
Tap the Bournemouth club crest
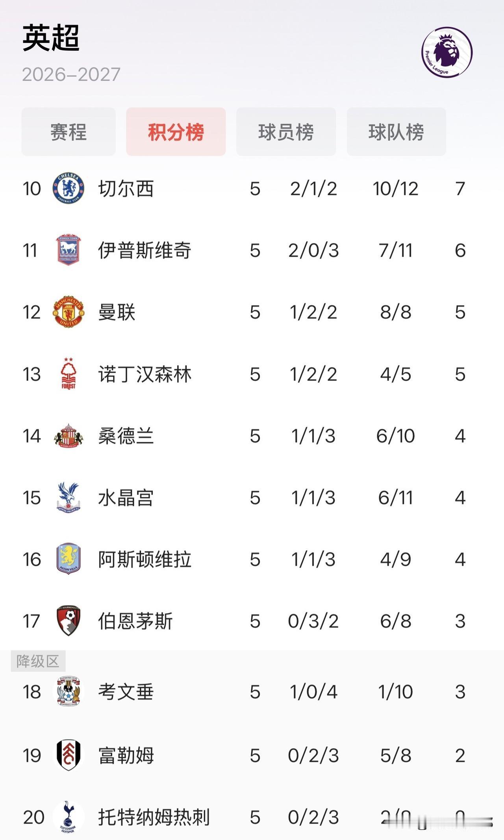69,621
